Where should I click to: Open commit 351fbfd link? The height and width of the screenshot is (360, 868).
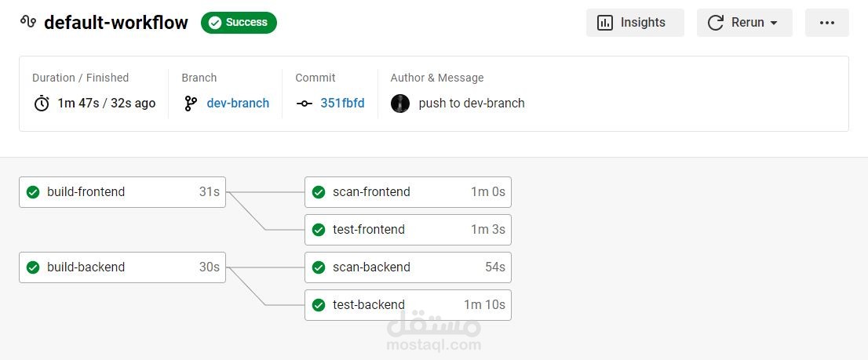click(x=342, y=104)
